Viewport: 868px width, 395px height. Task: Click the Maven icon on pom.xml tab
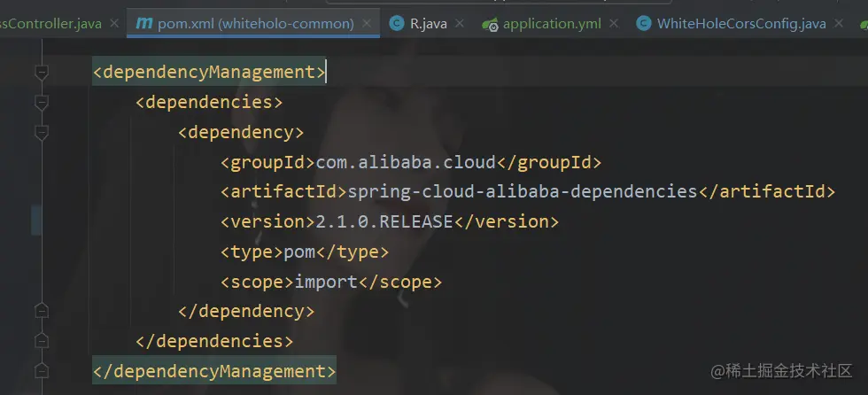point(143,24)
